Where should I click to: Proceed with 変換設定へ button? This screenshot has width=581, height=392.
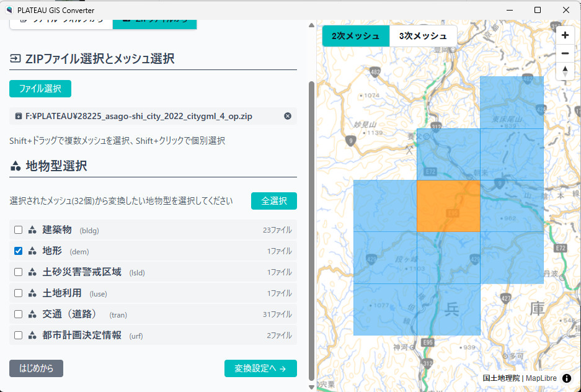pos(260,368)
